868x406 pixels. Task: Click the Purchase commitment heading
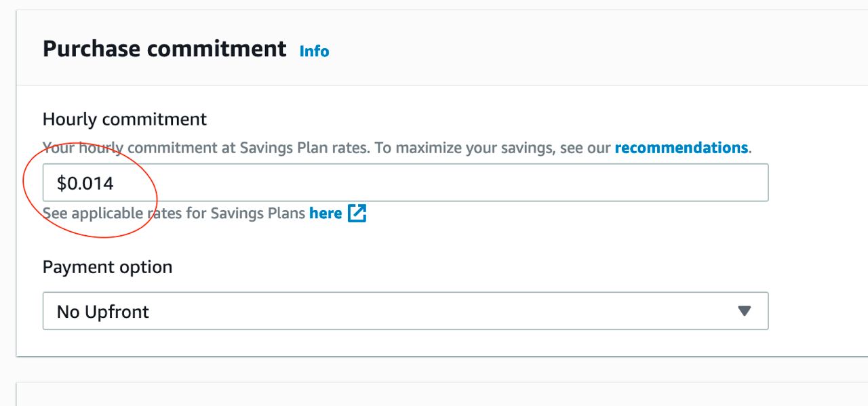coord(165,49)
